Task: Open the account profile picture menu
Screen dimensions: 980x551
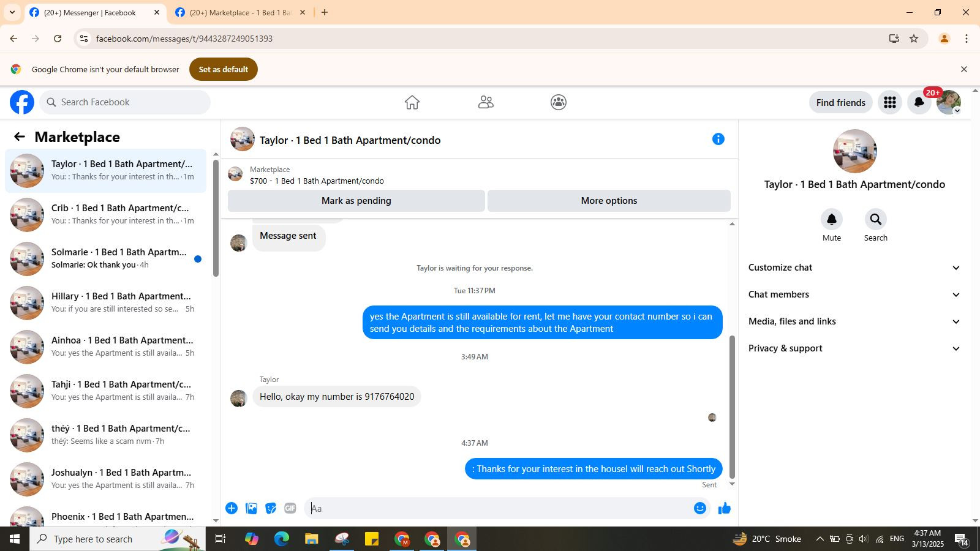Action: pos(949,102)
